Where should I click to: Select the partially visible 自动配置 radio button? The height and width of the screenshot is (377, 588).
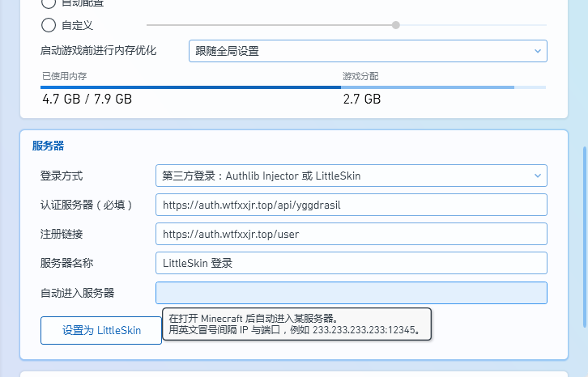point(49,4)
